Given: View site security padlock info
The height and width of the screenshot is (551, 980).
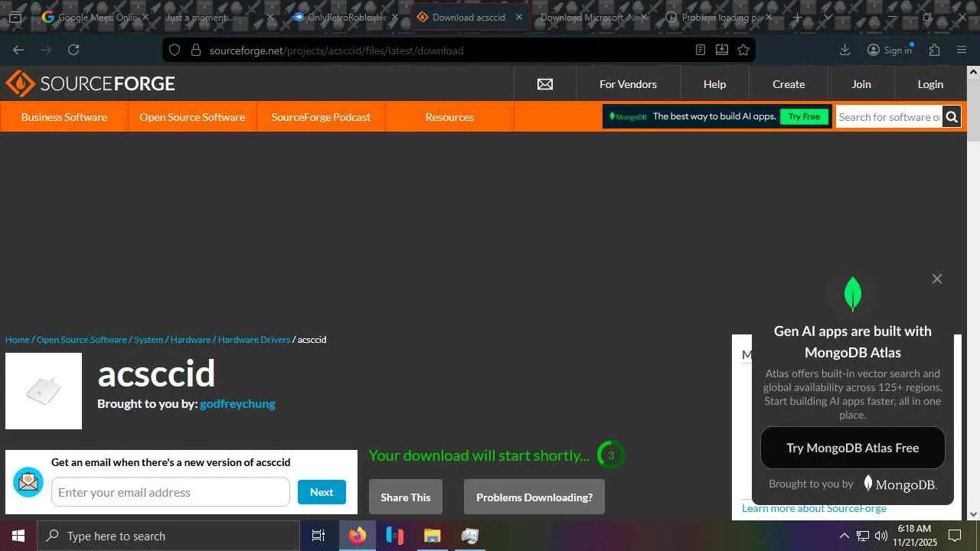Looking at the screenshot, I should [x=195, y=50].
